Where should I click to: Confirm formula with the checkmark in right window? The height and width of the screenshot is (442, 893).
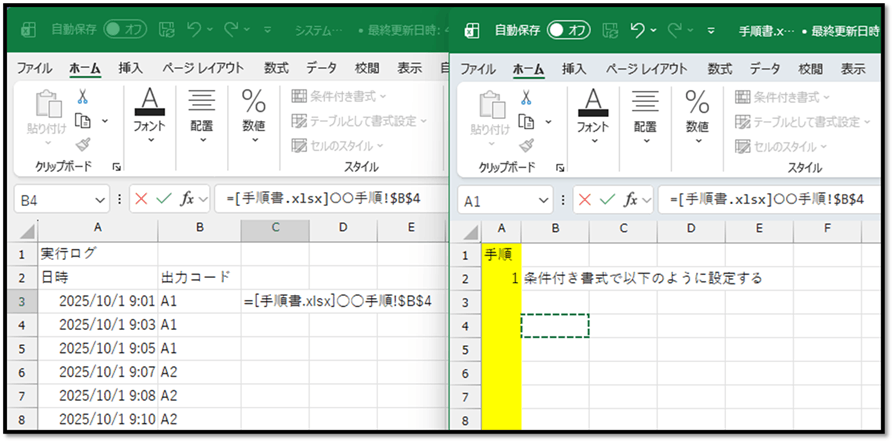point(605,199)
